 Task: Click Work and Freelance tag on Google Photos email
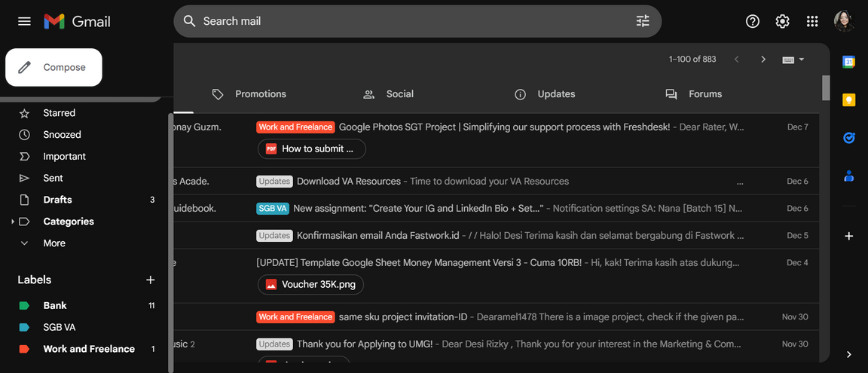pos(295,127)
